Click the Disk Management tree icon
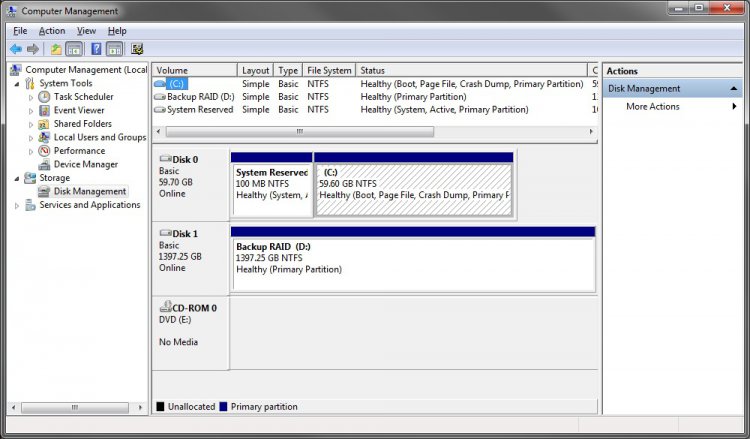 tap(44, 191)
